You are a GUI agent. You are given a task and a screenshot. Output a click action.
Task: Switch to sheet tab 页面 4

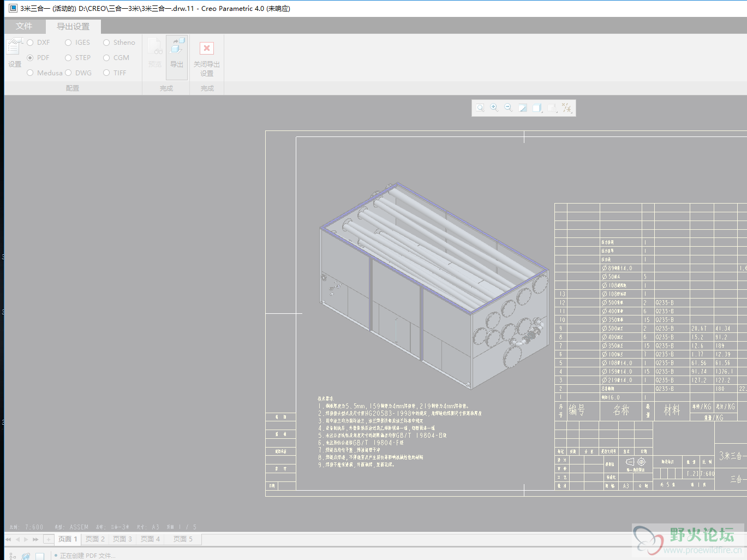pos(150,539)
